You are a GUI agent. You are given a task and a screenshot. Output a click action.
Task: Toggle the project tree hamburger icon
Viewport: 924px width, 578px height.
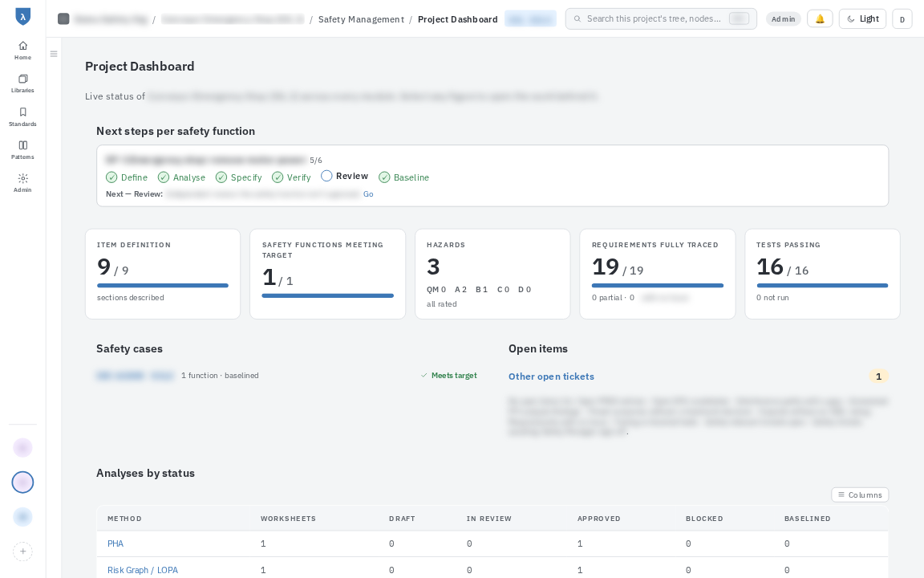[54, 54]
